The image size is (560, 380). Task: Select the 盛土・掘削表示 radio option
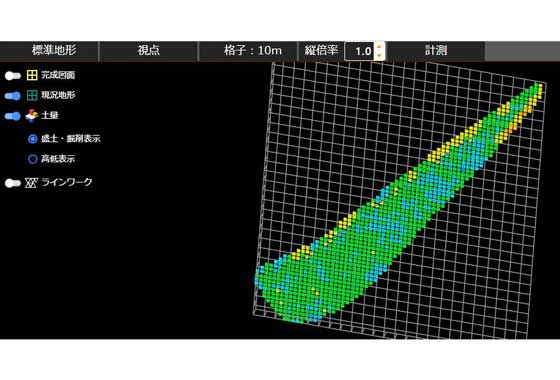(32, 139)
